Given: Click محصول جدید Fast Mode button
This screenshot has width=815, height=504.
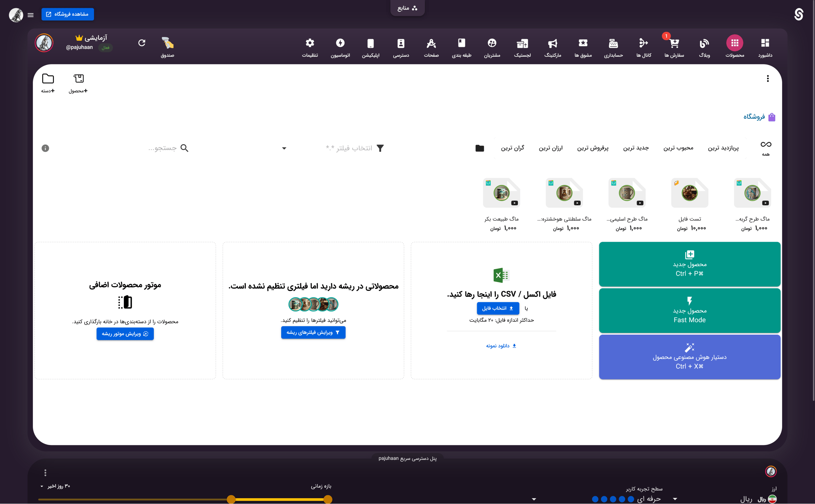Looking at the screenshot, I should pyautogui.click(x=689, y=311).
